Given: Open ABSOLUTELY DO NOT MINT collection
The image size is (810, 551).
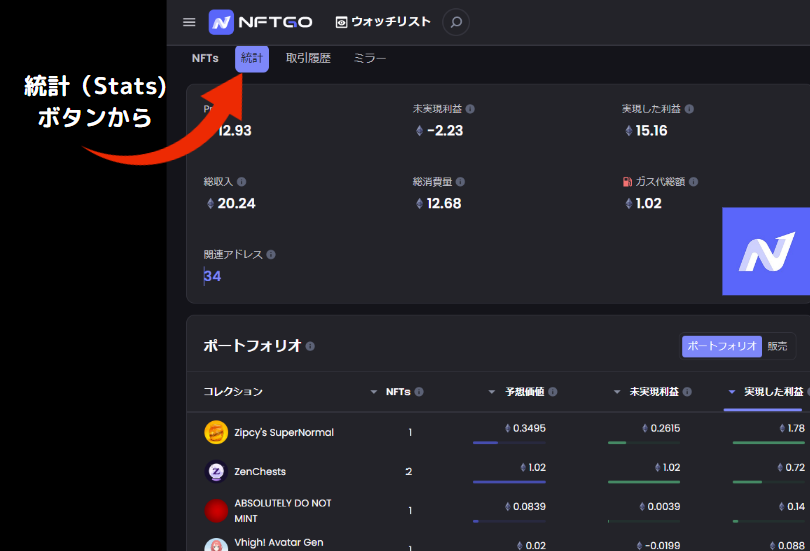Looking at the screenshot, I should (283, 511).
